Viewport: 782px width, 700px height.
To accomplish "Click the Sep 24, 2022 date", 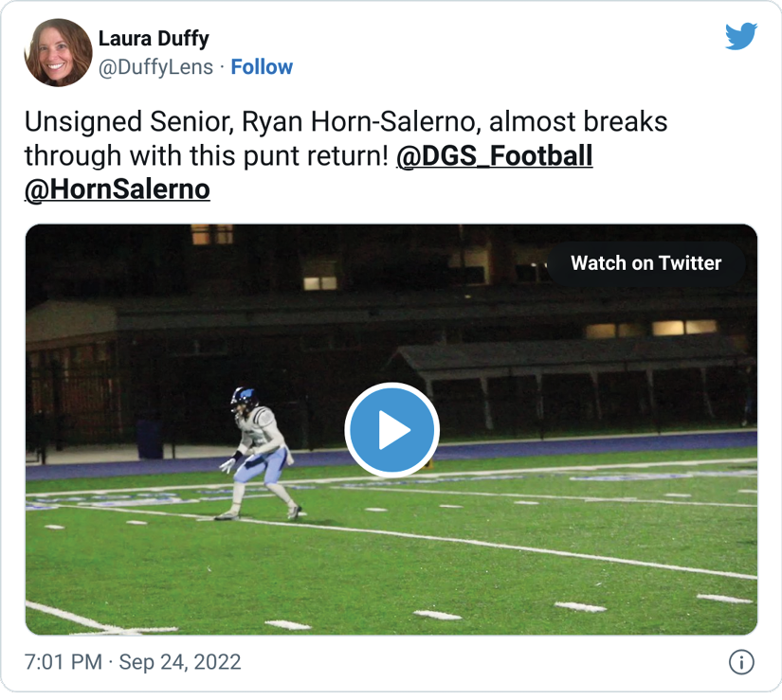I will tap(181, 662).
